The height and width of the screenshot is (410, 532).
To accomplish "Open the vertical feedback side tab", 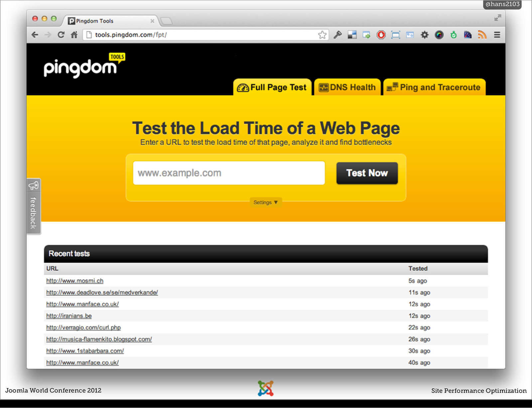I will 34,206.
